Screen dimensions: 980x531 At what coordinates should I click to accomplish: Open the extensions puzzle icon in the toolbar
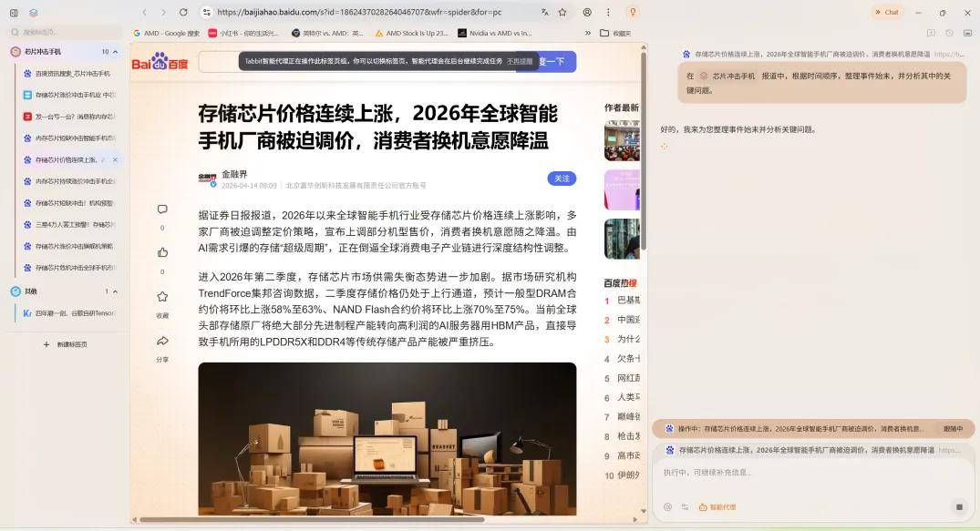tap(588, 12)
